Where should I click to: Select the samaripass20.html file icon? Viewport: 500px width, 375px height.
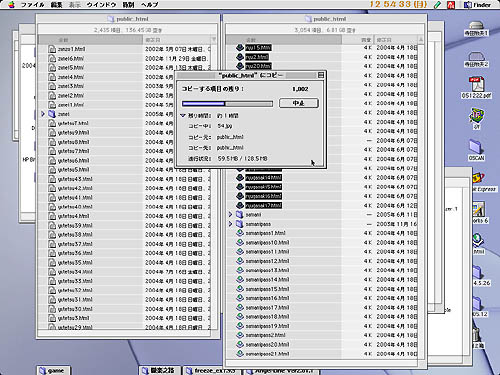click(x=240, y=344)
